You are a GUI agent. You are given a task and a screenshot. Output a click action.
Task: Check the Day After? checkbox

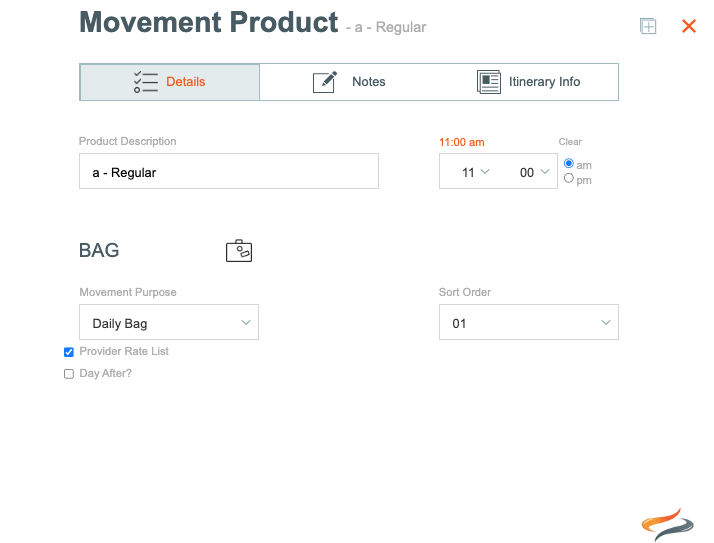click(69, 374)
